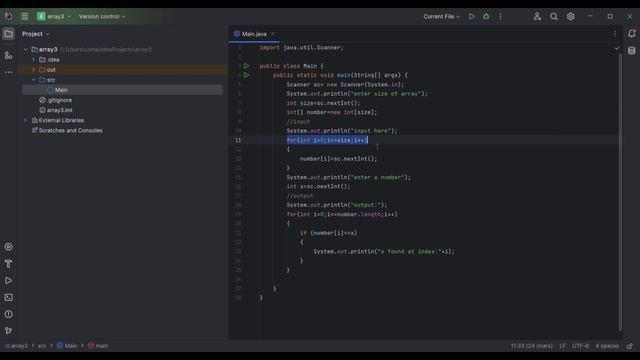The width and height of the screenshot is (640, 360).
Task: Click the line and column position indicator
Action: tap(531, 346)
